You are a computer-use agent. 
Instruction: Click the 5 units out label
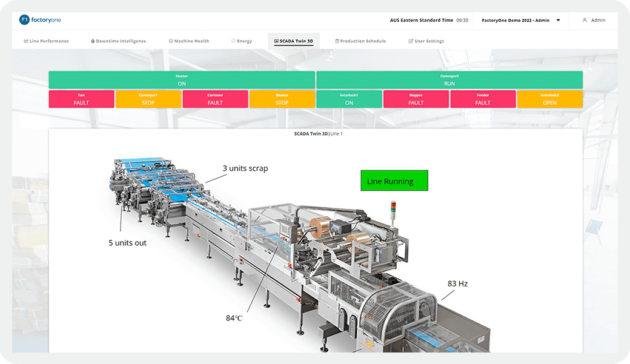tap(127, 243)
